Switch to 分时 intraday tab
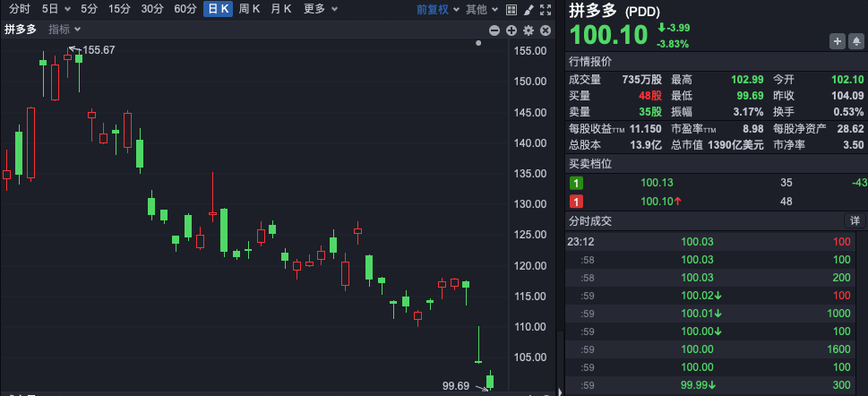 coord(20,9)
